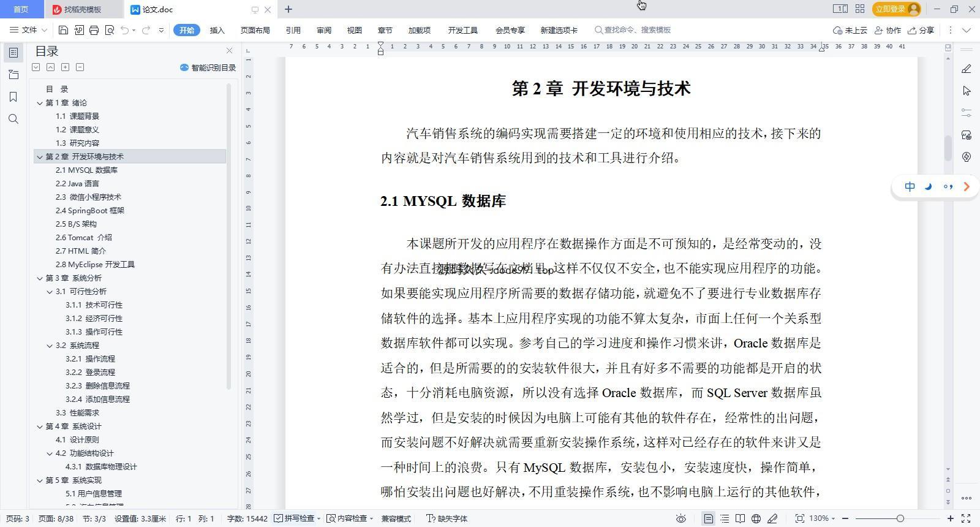
Task: Click the document vertical scrollbar thumb
Action: 948,148
